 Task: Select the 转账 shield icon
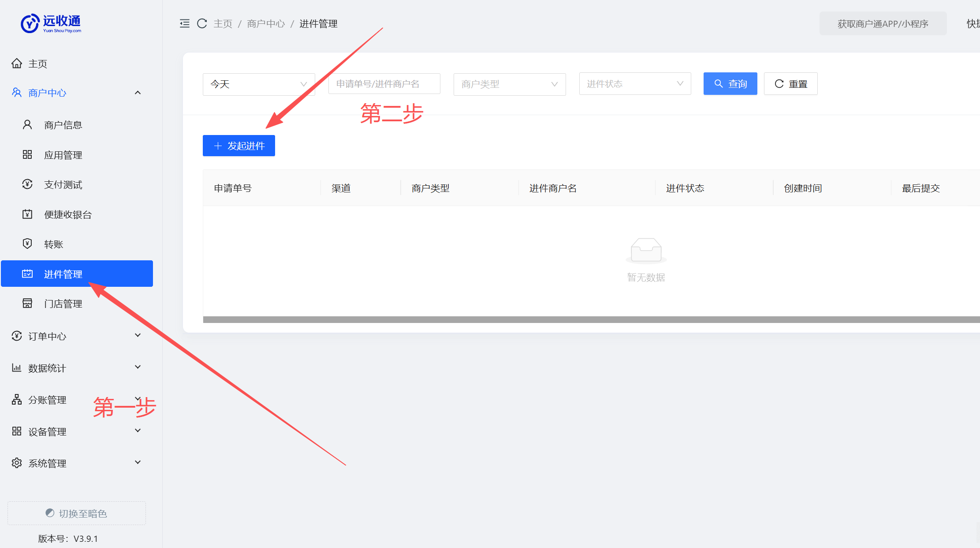[27, 244]
